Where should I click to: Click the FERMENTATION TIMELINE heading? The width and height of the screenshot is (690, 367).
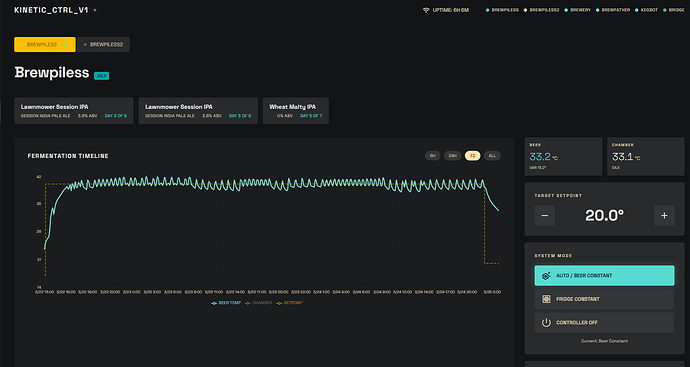(x=68, y=156)
